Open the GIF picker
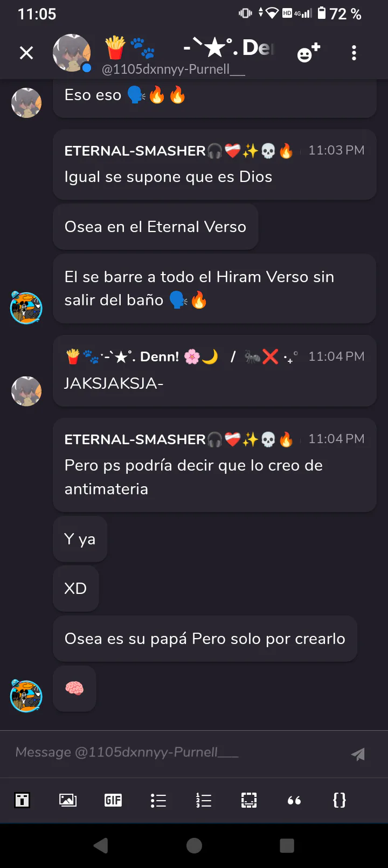This screenshot has width=388, height=868. (113, 800)
